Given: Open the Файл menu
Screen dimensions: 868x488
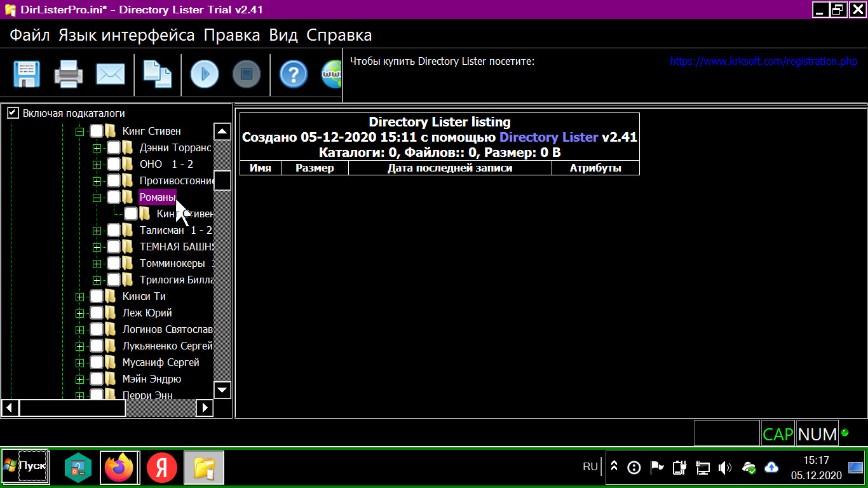Looking at the screenshot, I should 29,35.
